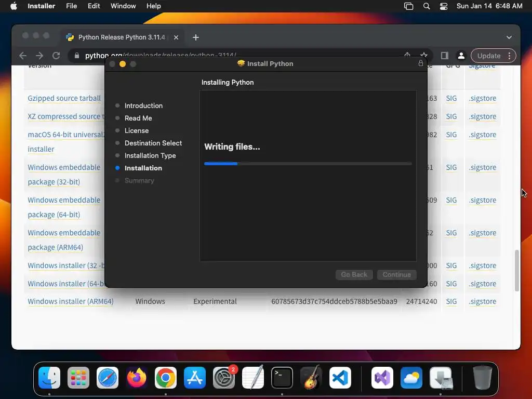Open Chrome three-dot menu
Image resolution: width=532 pixels, height=399 pixels.
(x=509, y=56)
